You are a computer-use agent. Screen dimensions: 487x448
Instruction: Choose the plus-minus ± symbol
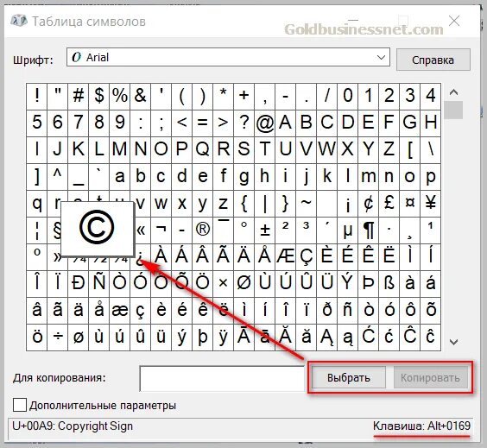[264, 230]
